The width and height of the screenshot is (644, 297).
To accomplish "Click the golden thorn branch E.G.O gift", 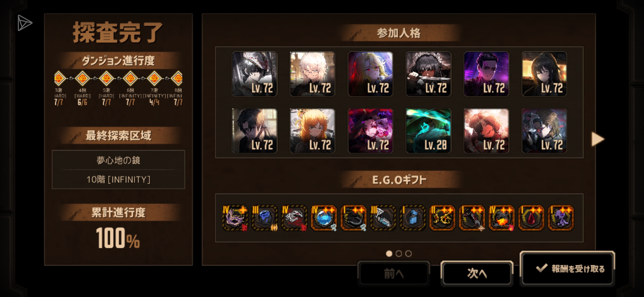I will pyautogui.click(x=442, y=218).
